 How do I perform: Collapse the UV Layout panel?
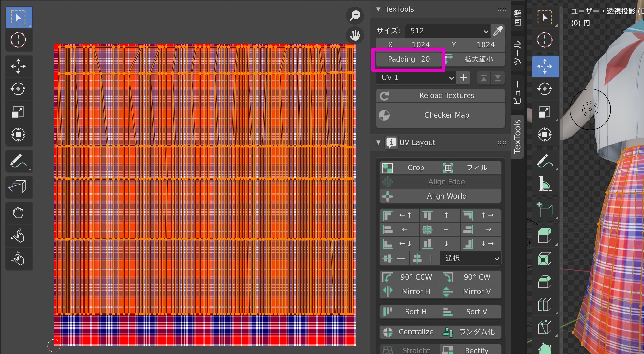tap(378, 142)
